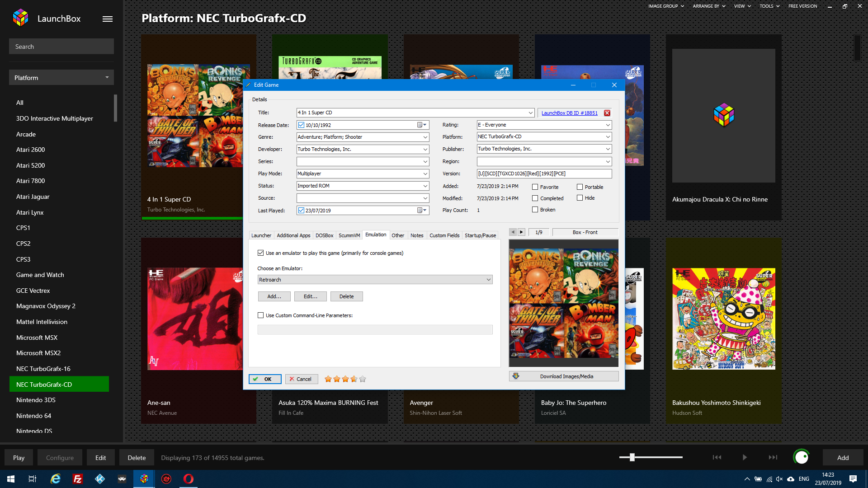This screenshot has height=488, width=868.
Task: Open Task View on taskbar
Action: [x=33, y=479]
